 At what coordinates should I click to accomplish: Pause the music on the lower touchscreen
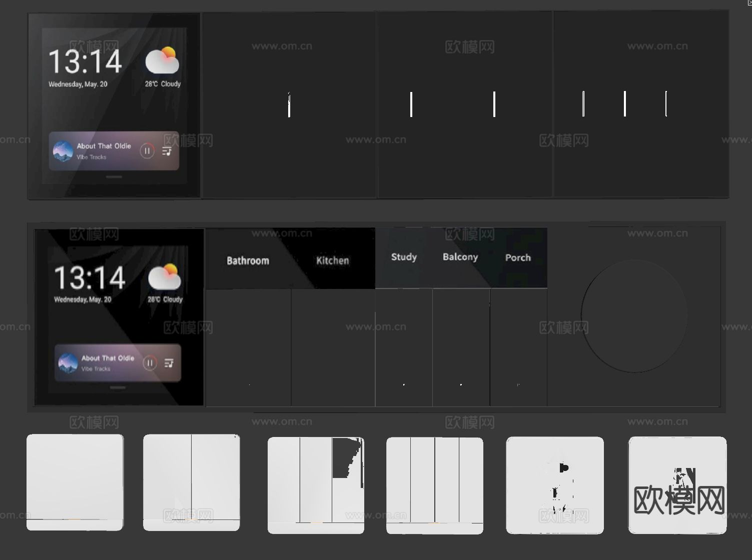150,363
